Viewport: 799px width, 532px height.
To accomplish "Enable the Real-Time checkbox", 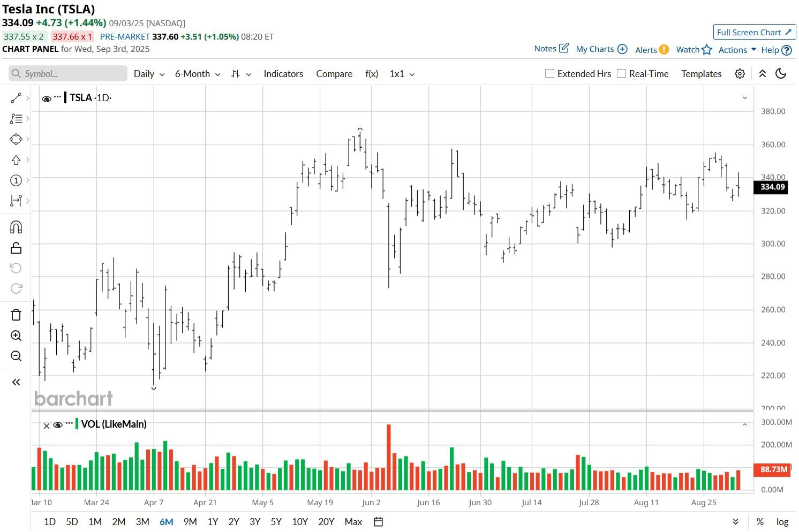I will pos(621,73).
